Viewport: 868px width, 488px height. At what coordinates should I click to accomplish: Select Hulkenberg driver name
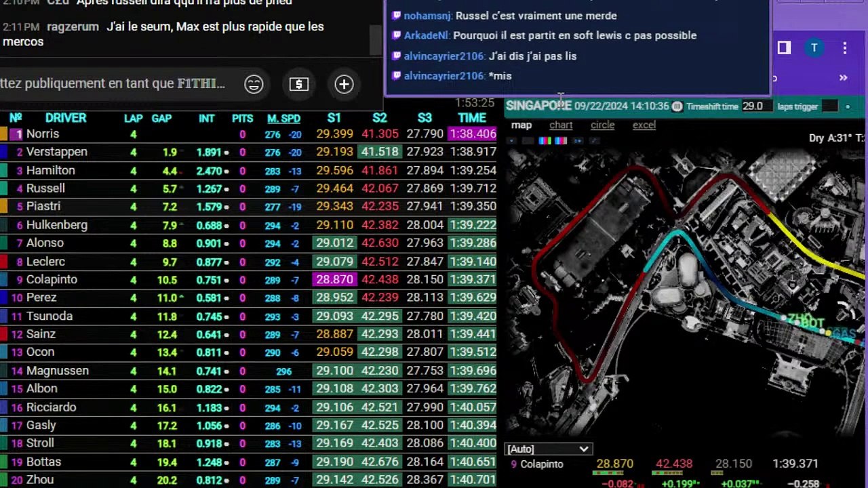pos(57,224)
